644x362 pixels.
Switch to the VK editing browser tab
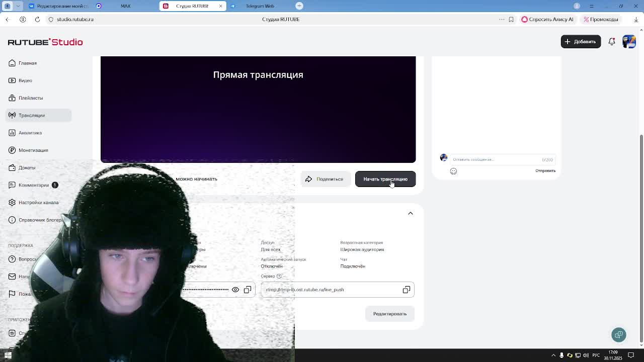(x=59, y=6)
